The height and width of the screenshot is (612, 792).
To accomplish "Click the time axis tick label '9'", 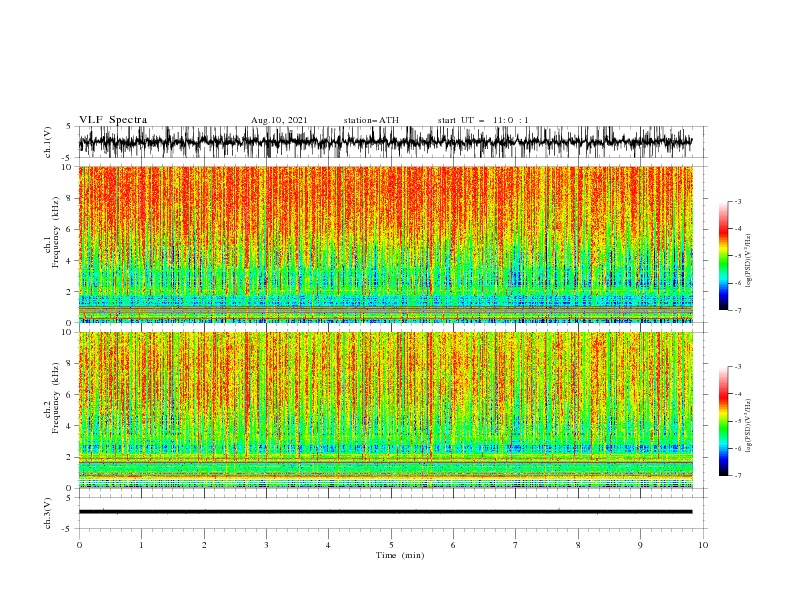I will click(x=640, y=545).
